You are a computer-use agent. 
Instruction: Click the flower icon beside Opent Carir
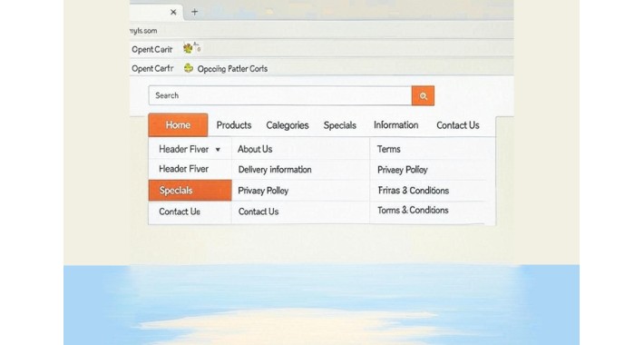[188, 48]
